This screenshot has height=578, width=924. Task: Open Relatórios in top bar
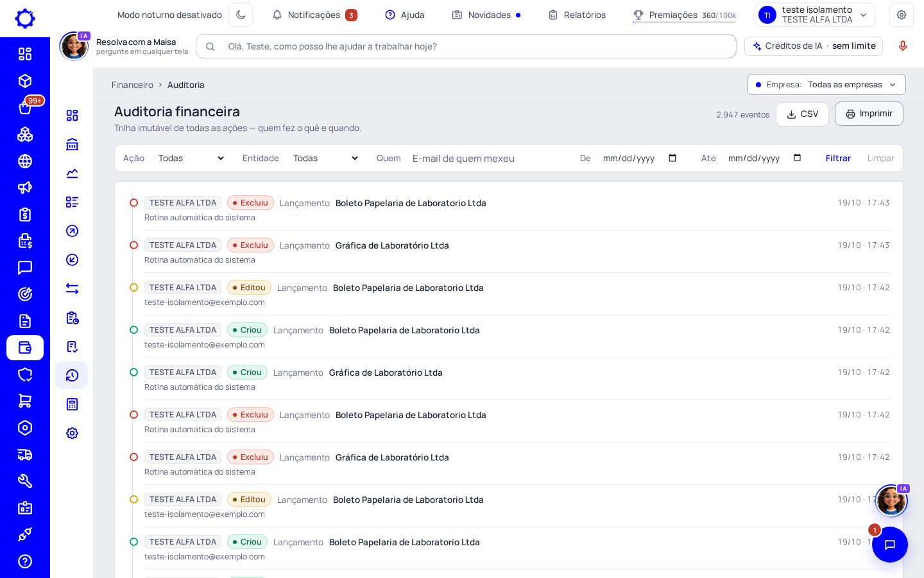coord(577,15)
